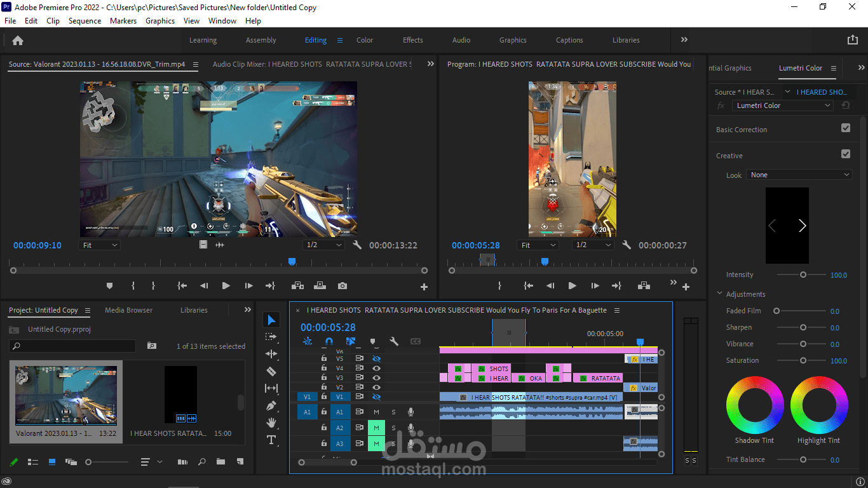Hide video track V3
This screenshot has width=868, height=488.
tap(376, 377)
